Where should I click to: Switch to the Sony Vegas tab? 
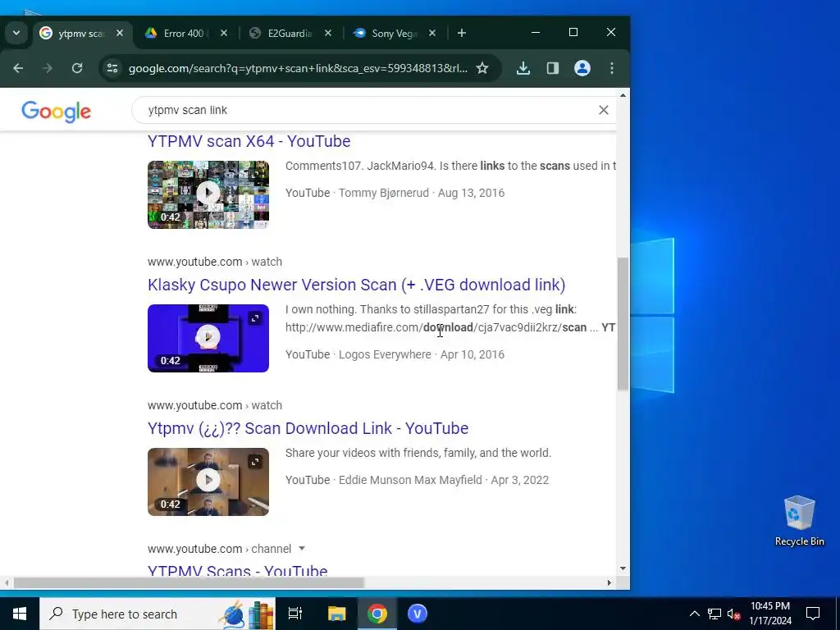pos(395,33)
